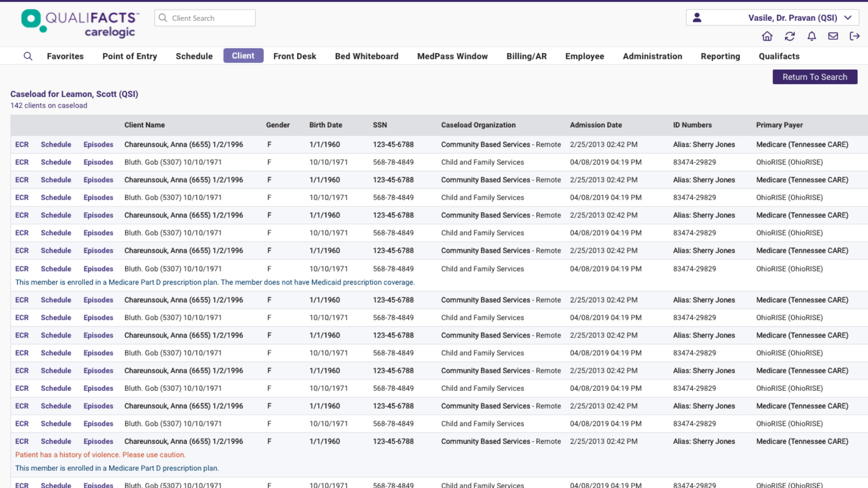Focus the Client Search field
This screenshot has height=488, width=868.
pos(205,18)
